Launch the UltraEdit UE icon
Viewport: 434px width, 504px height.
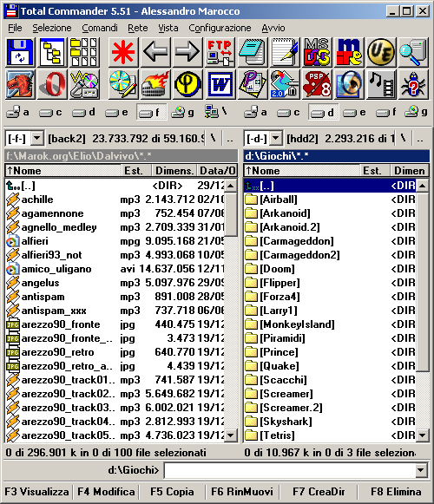coord(381,52)
